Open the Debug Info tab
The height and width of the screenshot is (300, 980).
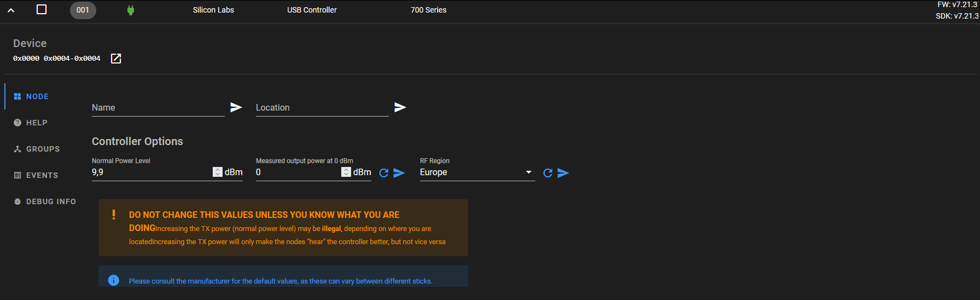pos(51,201)
